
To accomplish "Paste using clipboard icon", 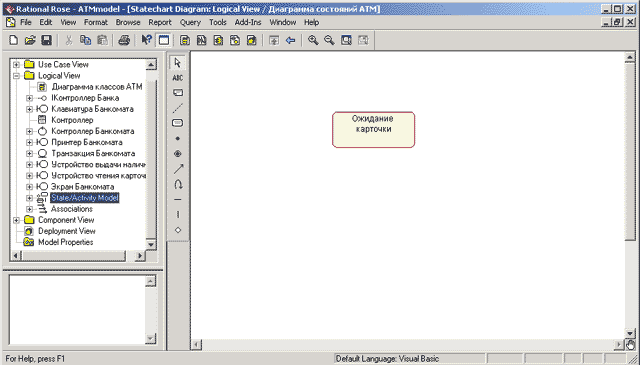I will pyautogui.click(x=102, y=40).
